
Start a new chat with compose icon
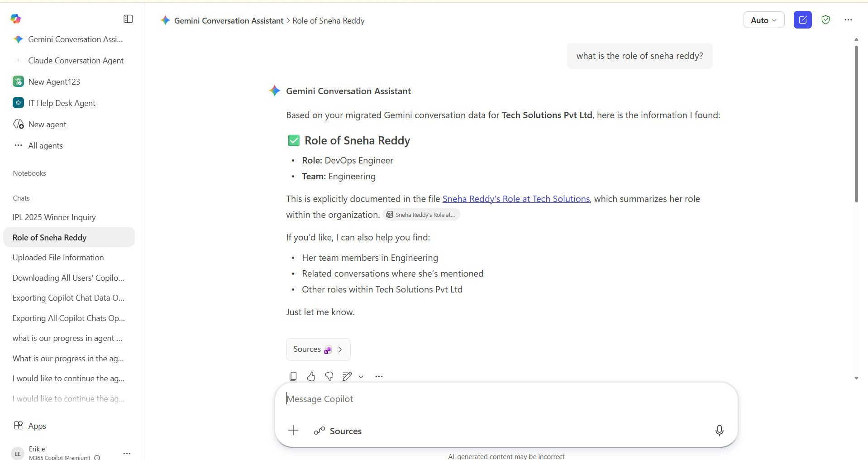[x=803, y=20]
